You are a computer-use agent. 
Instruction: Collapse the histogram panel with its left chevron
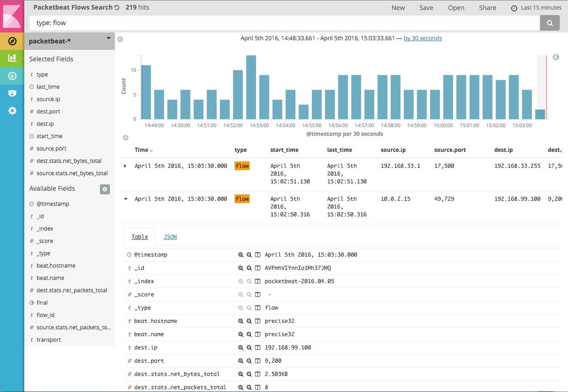[120, 39]
